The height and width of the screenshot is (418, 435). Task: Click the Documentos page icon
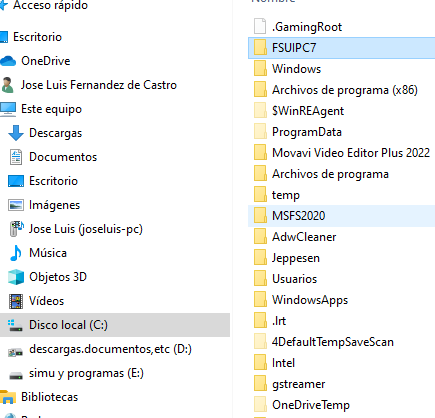tap(16, 157)
